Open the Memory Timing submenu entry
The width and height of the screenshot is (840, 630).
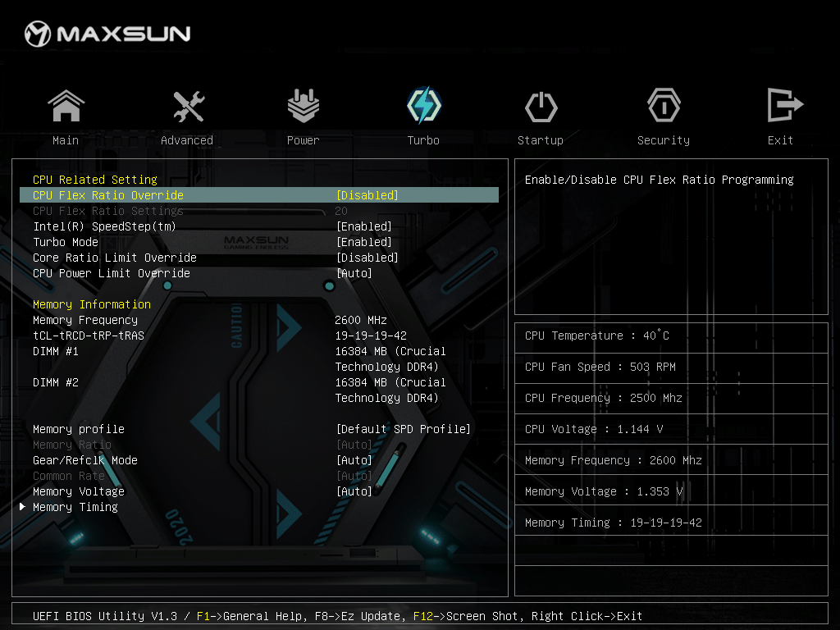[75, 507]
